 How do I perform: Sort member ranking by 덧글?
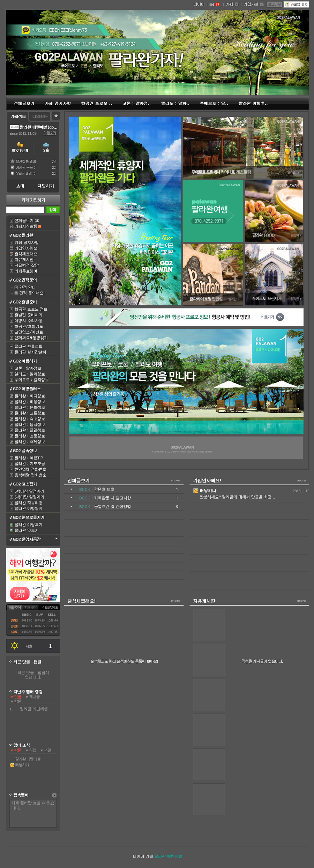16,697
